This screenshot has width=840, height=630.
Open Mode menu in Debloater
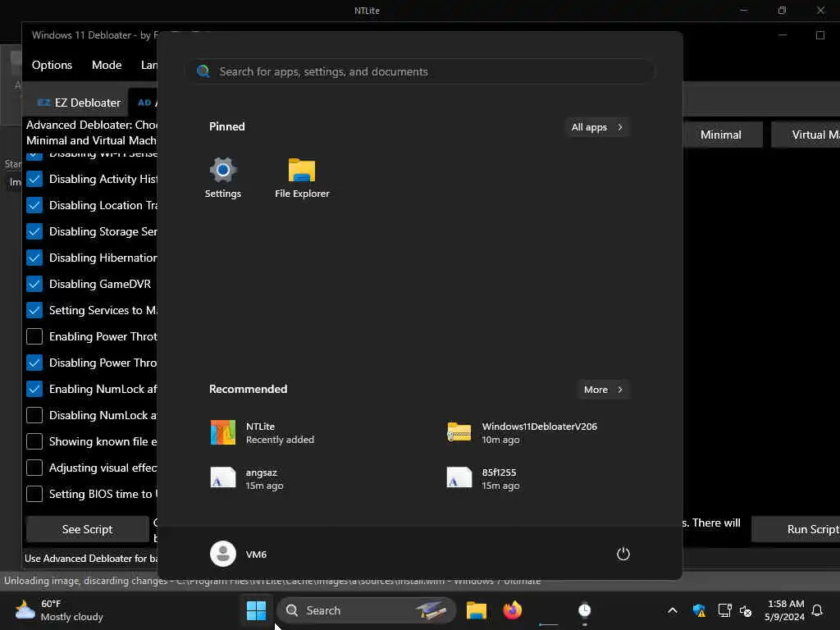point(107,65)
